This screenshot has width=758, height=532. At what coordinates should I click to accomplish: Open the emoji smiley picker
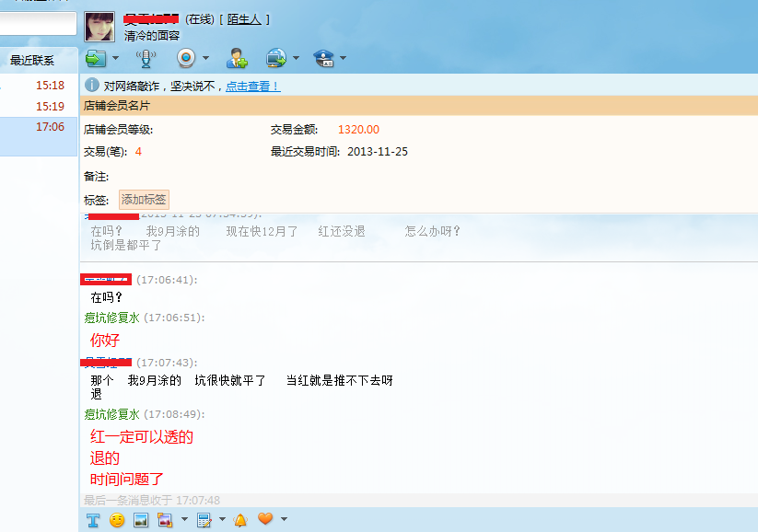(117, 520)
